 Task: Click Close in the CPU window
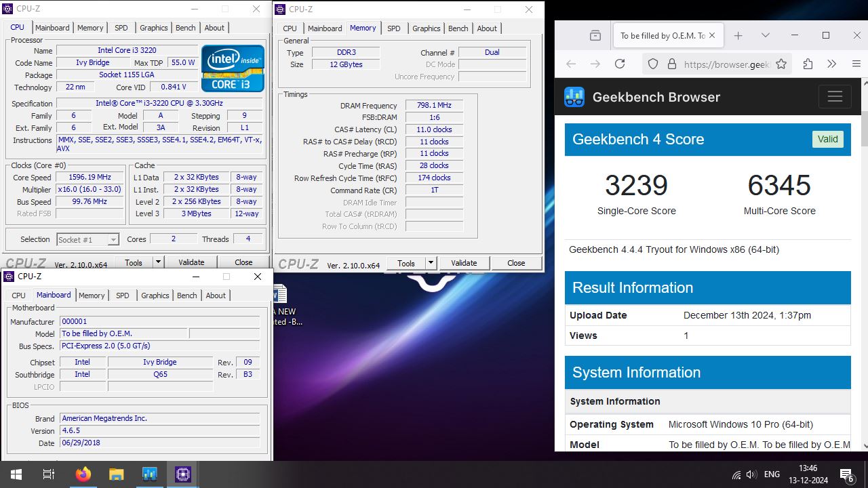pyautogui.click(x=243, y=262)
